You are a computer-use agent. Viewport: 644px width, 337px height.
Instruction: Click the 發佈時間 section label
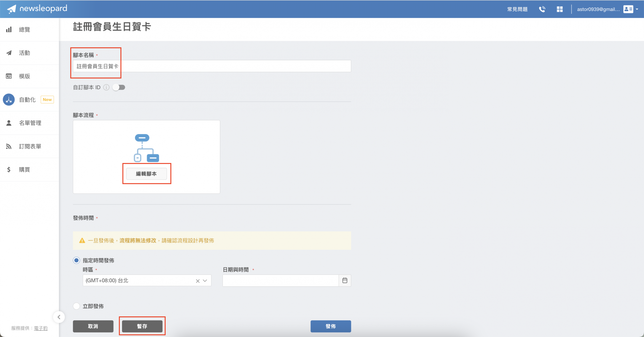(83, 218)
